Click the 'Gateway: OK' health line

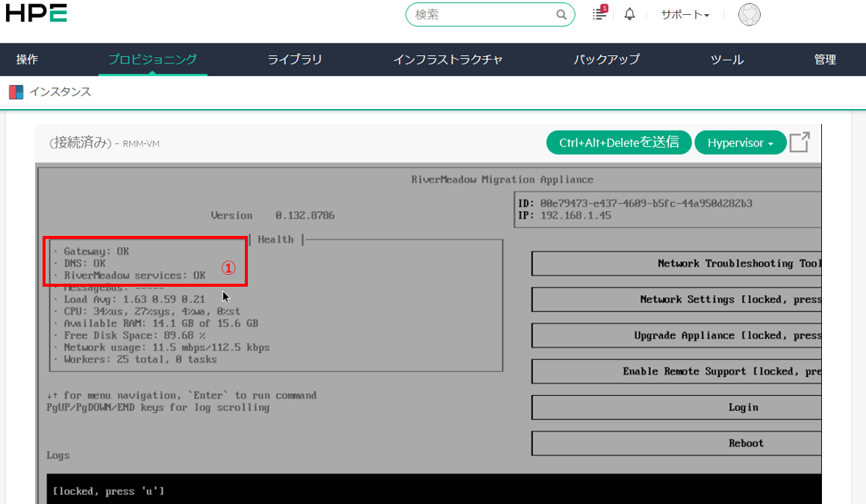96,252
